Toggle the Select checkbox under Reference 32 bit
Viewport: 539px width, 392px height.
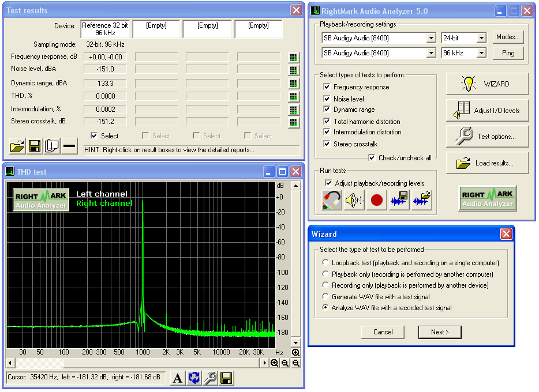94,136
